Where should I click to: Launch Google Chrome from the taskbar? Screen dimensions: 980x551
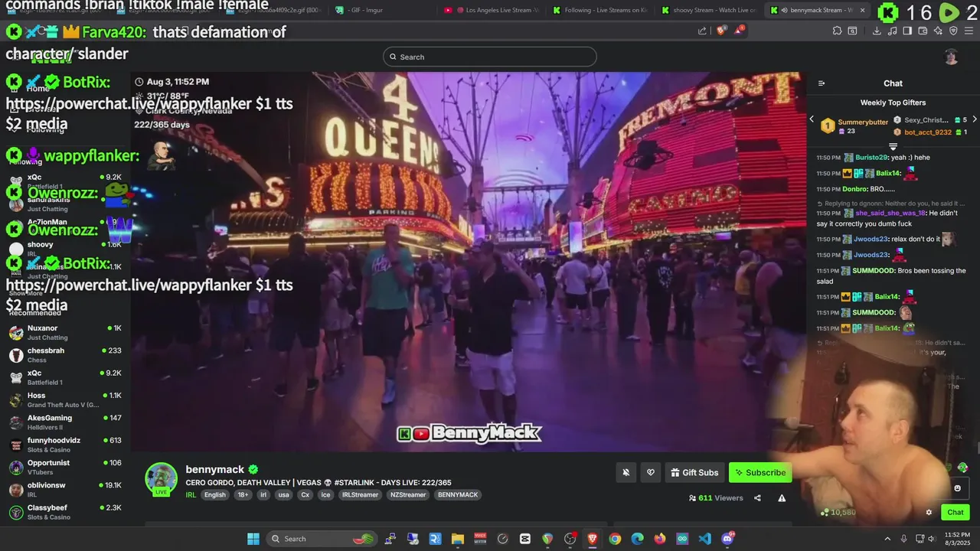(x=615, y=539)
